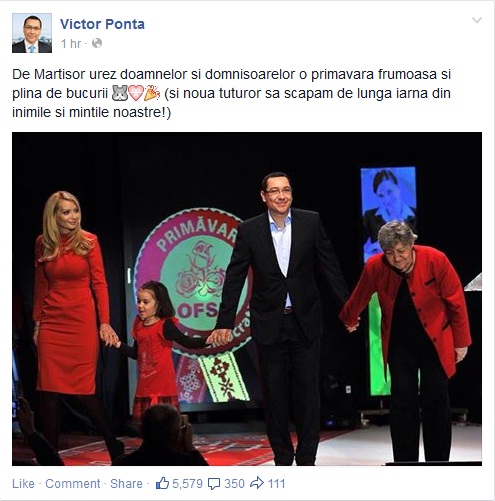
Task: Open the 350 comments count
Action: click(x=234, y=483)
